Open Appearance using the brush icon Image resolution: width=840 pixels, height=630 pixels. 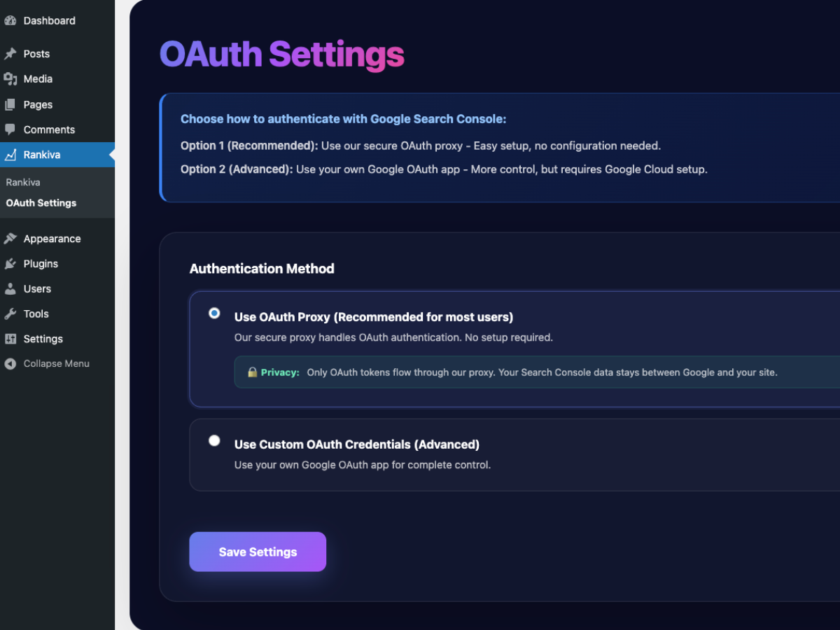click(x=12, y=238)
